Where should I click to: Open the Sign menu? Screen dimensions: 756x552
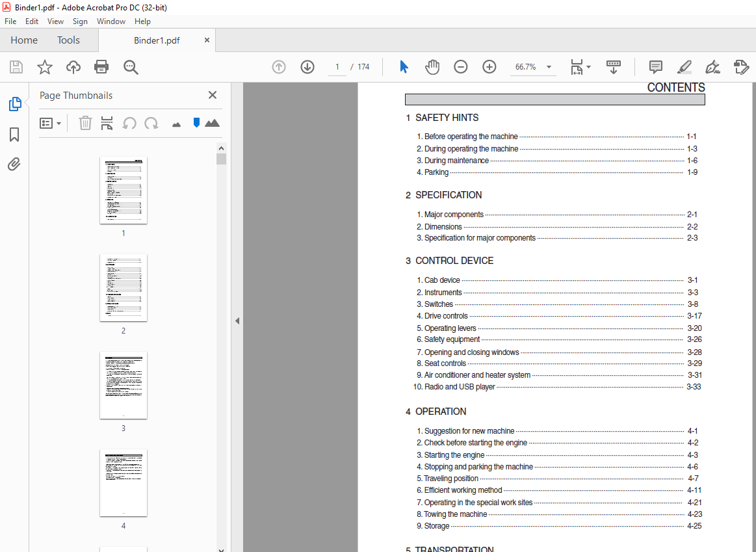coord(80,21)
